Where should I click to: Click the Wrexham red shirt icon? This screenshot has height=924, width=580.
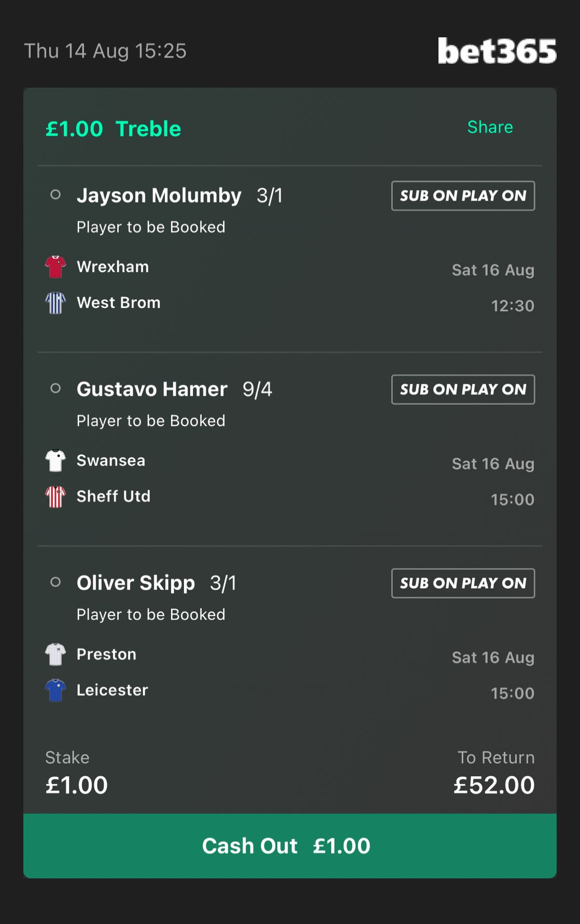coord(55,267)
